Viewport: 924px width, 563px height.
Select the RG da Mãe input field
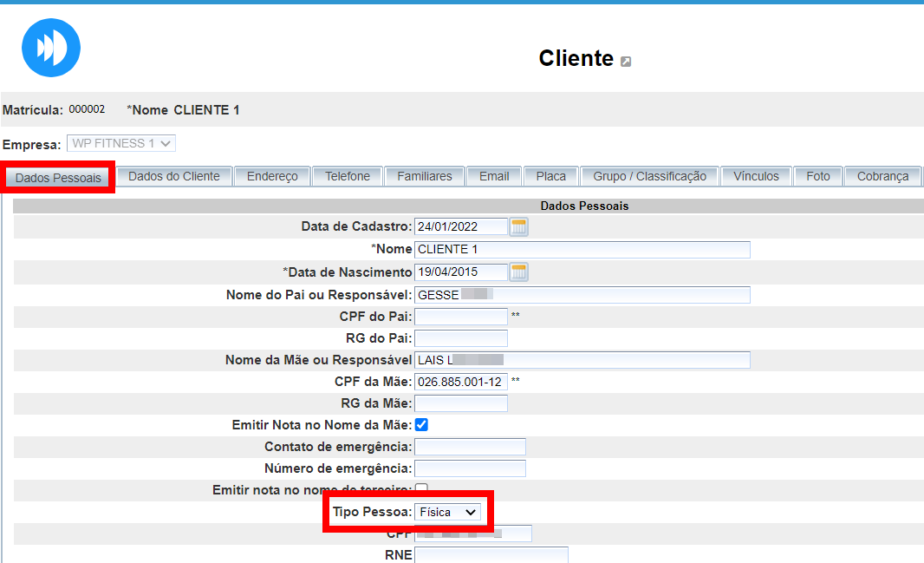tap(461, 403)
